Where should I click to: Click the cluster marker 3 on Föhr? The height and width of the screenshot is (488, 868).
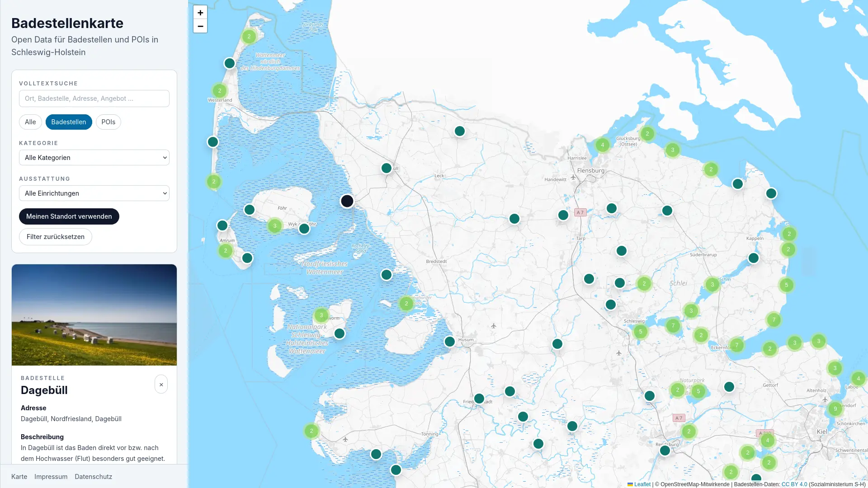click(x=274, y=225)
